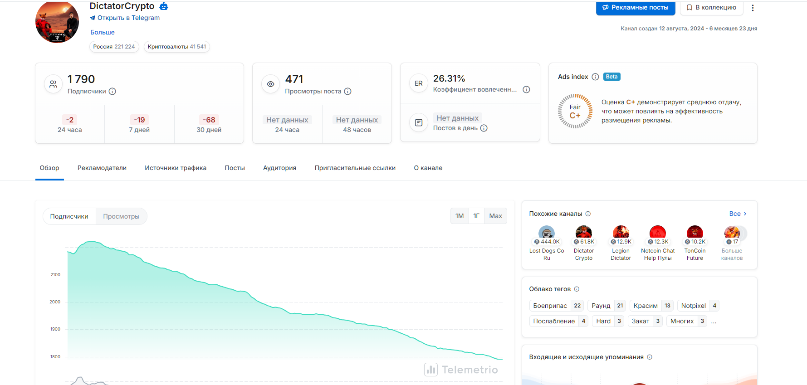Switch chart to the Subscribers toggle

pos(69,217)
